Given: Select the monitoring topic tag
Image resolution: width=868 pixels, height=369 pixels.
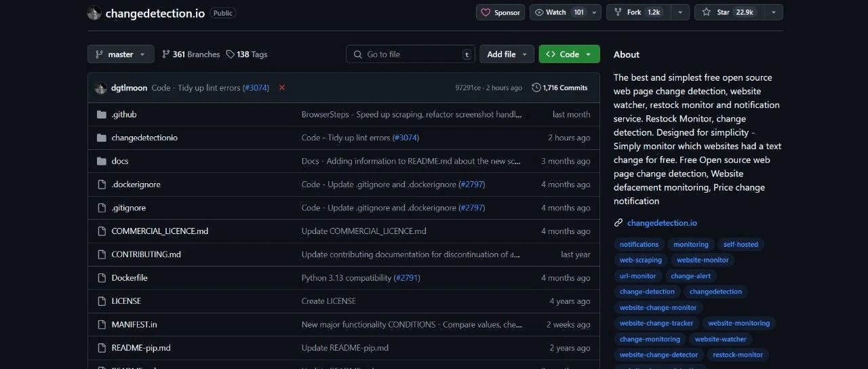Looking at the screenshot, I should click(x=691, y=244).
